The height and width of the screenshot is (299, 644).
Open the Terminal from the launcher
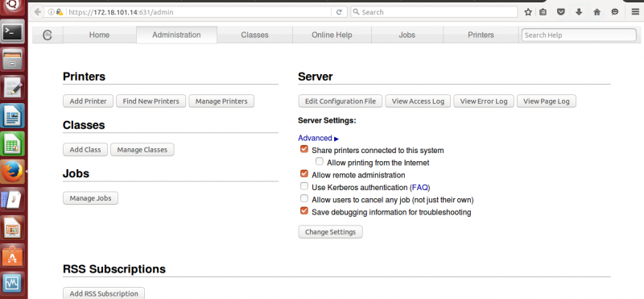[12, 32]
